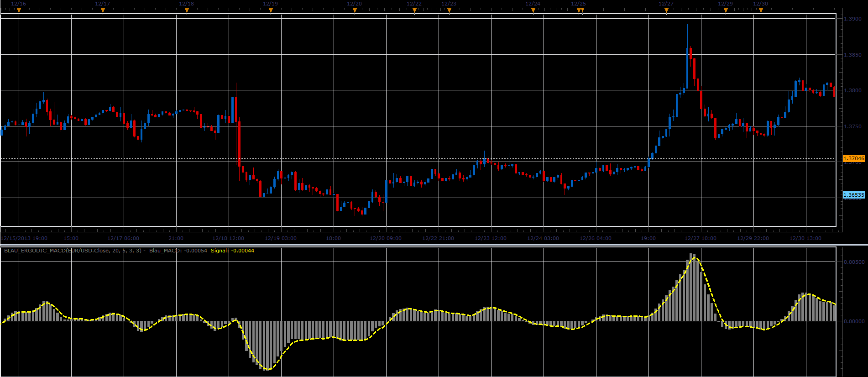This screenshot has width=868, height=377.
Task: Select the 12/23 day marker triangle
Action: [449, 10]
